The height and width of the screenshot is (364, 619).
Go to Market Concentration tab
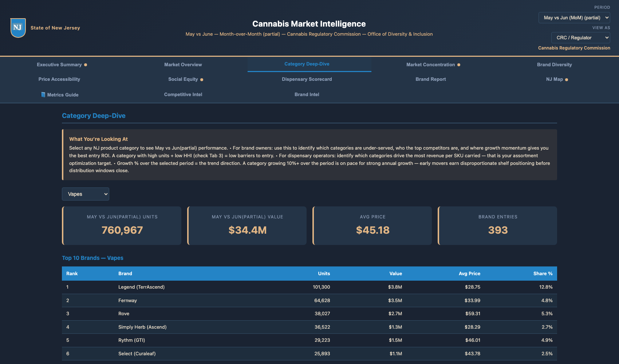tap(433, 64)
